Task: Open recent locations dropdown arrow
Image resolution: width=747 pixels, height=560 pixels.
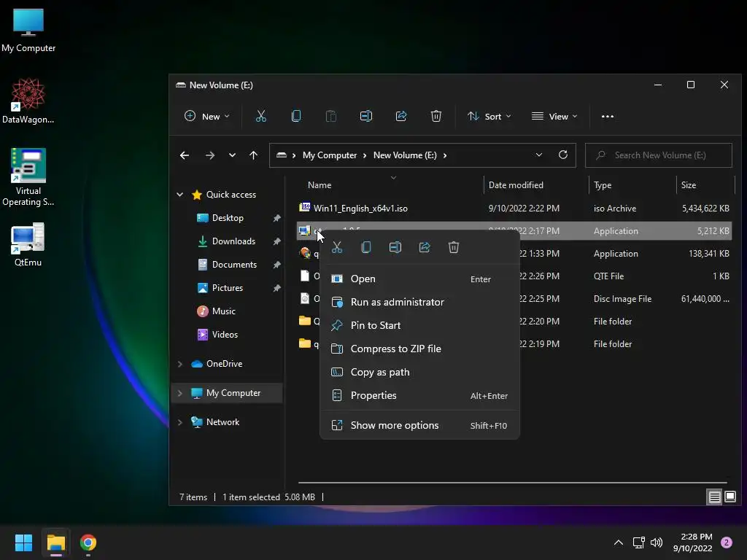Action: pyautogui.click(x=232, y=155)
